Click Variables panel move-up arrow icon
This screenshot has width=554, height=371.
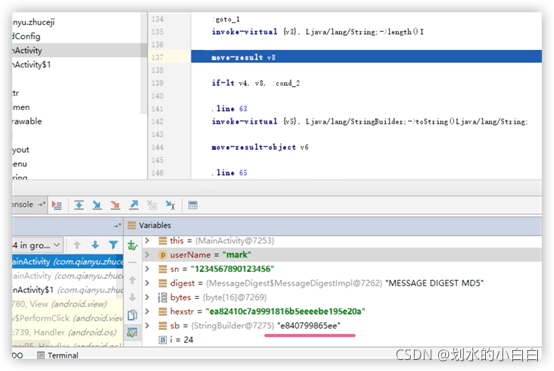pyautogui.click(x=132, y=280)
